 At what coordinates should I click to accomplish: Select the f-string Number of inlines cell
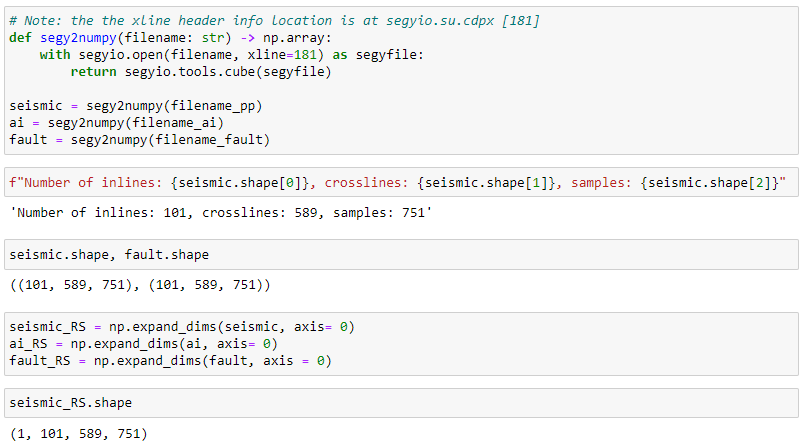[401, 182]
